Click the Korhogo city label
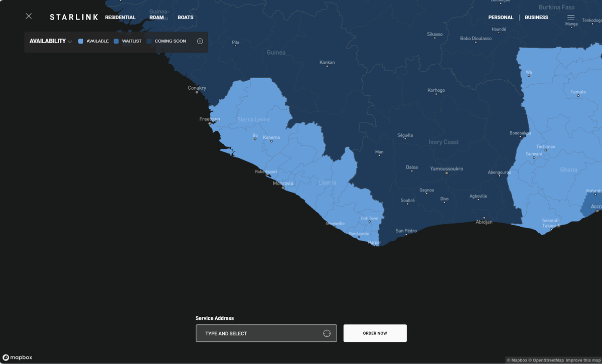This screenshot has width=602, height=364. pyautogui.click(x=436, y=91)
